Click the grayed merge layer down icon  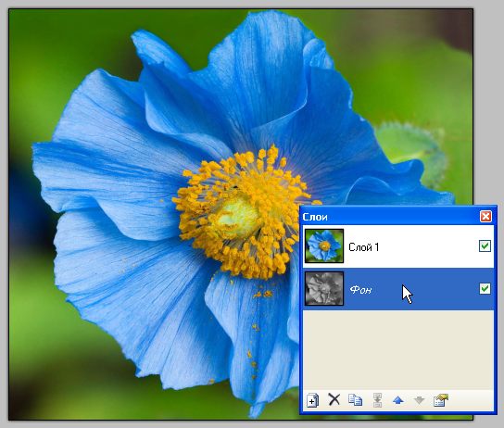pyautogui.click(x=377, y=400)
